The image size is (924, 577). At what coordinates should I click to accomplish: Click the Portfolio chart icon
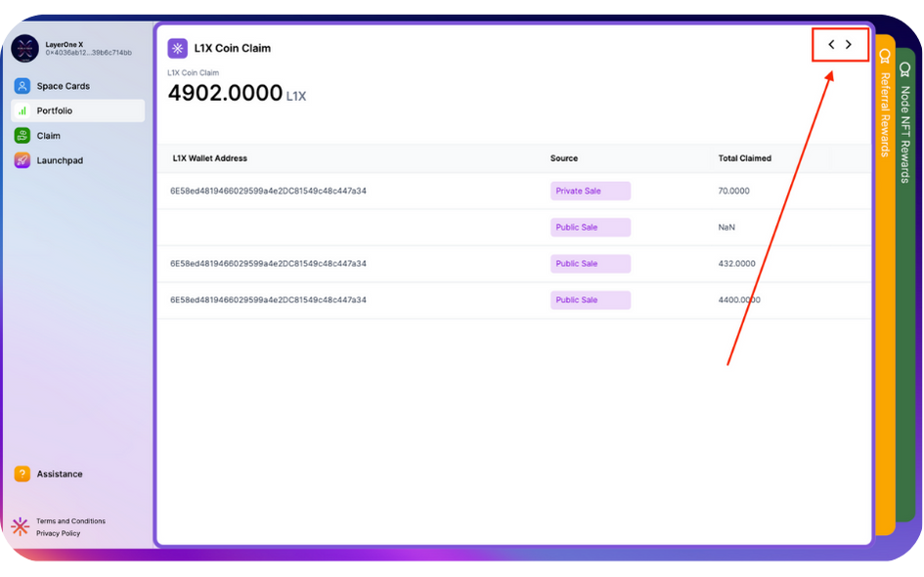[x=22, y=111]
